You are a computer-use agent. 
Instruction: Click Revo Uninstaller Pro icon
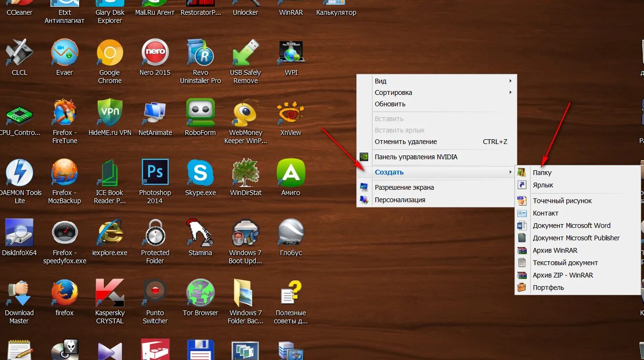tap(200, 53)
